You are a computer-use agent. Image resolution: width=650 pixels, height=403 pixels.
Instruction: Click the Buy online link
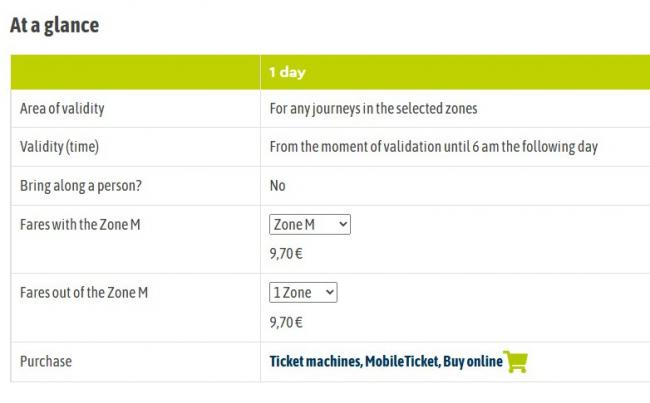coord(473,361)
